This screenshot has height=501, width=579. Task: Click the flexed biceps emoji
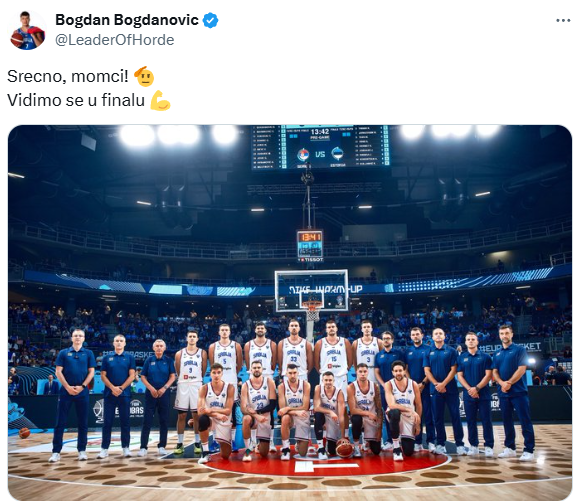pyautogui.click(x=160, y=100)
